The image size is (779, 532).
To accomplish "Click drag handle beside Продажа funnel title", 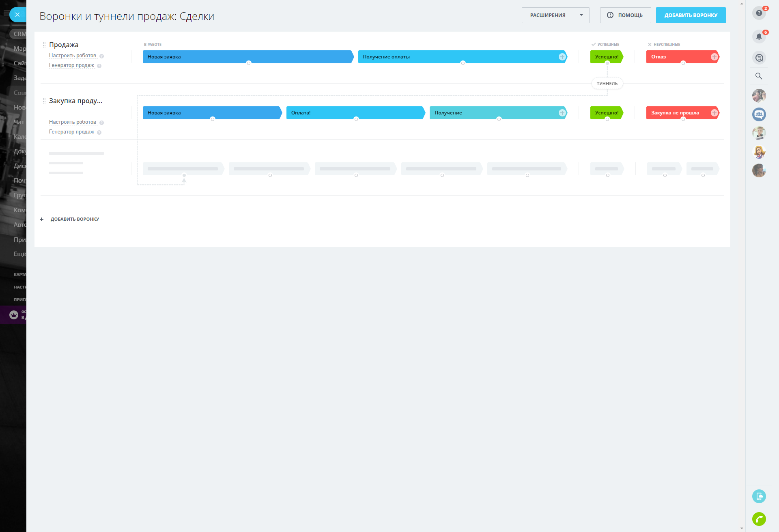I will click(44, 45).
